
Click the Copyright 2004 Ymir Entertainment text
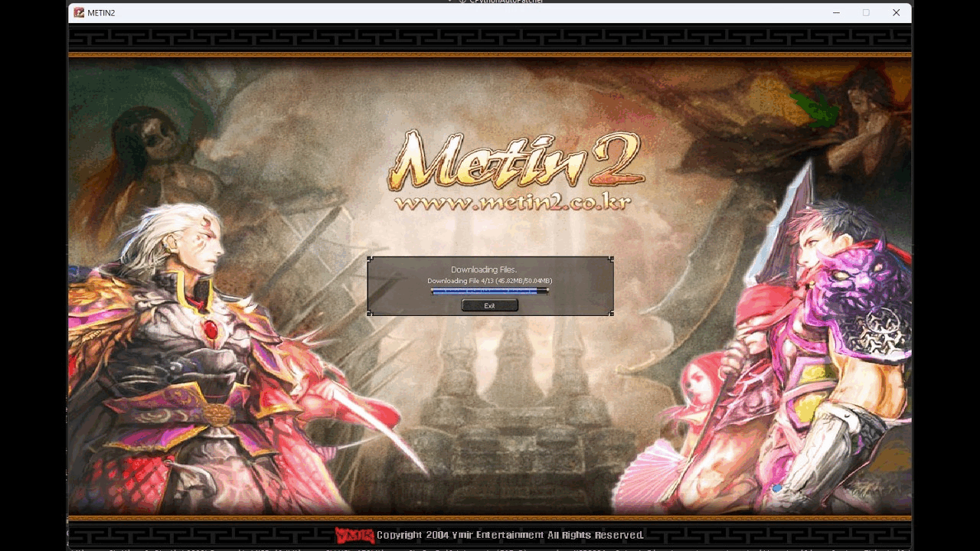tap(510, 535)
